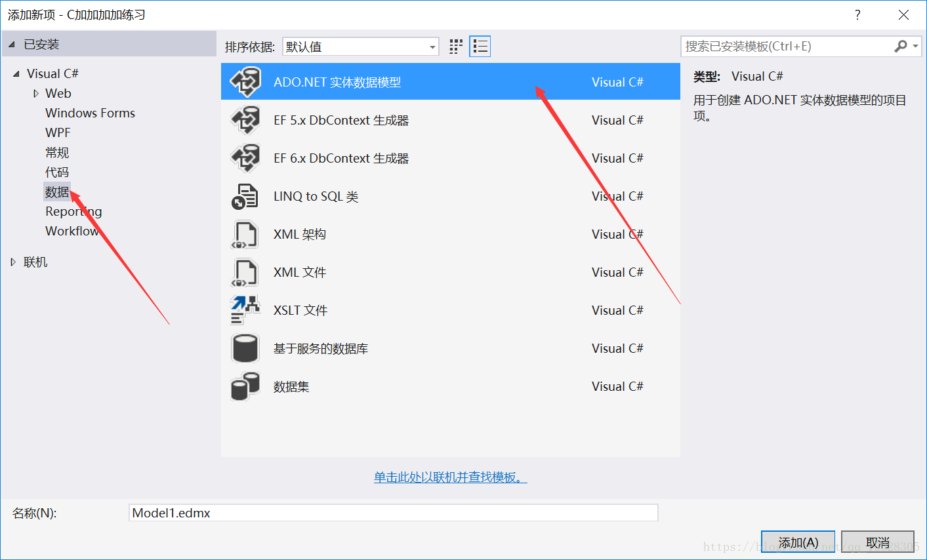This screenshot has height=560, width=927.
Task: Select 数据 category
Action: pos(57,191)
